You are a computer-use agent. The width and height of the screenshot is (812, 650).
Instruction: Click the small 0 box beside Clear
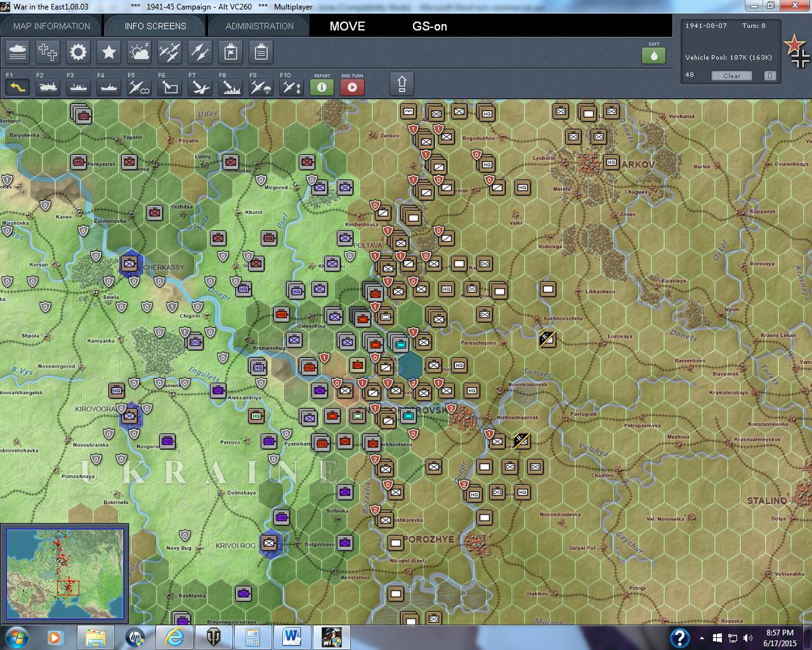(769, 76)
